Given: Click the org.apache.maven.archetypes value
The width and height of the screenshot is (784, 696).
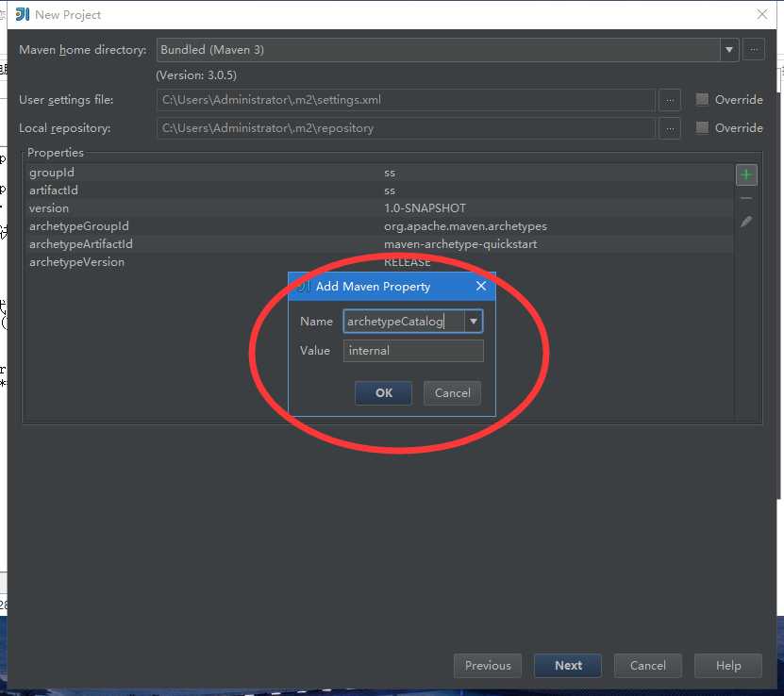Looking at the screenshot, I should [465, 226].
